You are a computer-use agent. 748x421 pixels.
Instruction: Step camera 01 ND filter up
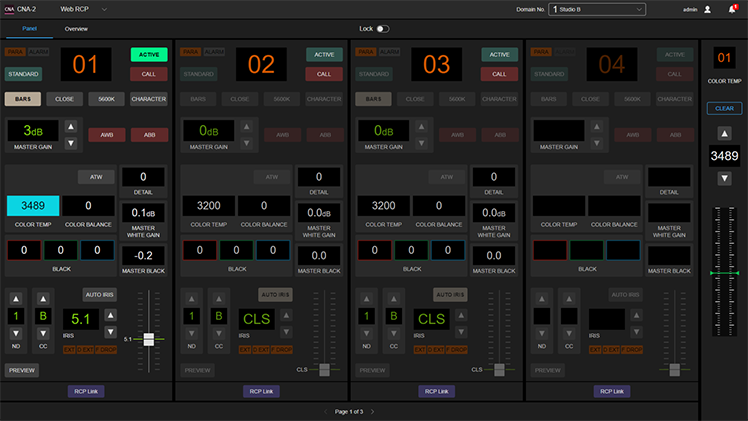click(15, 299)
